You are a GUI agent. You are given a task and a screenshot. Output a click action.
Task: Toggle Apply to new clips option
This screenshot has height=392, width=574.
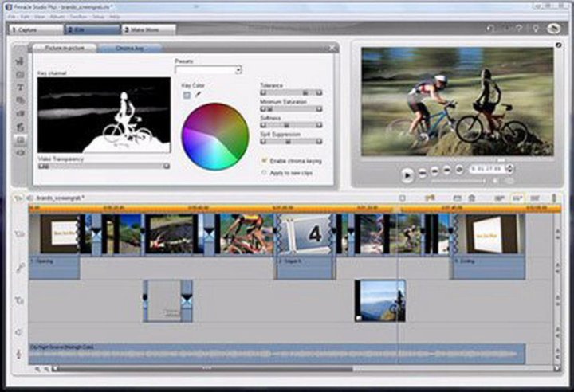265,172
